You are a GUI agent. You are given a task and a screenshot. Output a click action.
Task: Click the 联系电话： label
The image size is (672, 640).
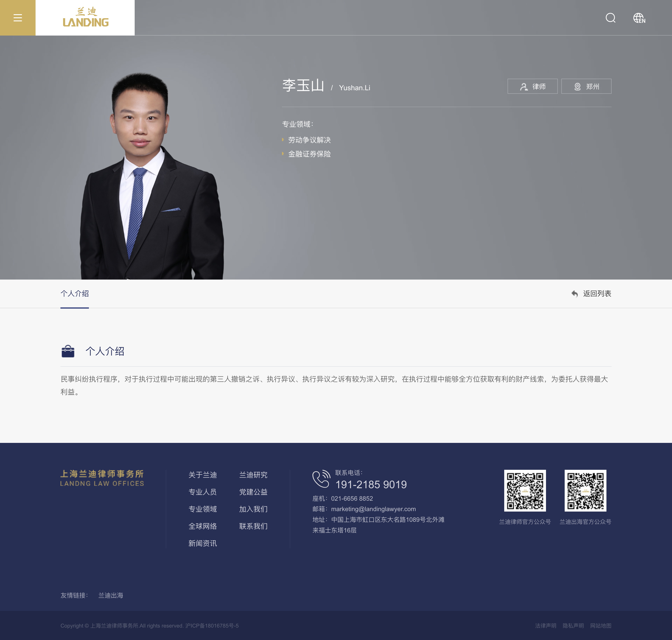point(349,472)
